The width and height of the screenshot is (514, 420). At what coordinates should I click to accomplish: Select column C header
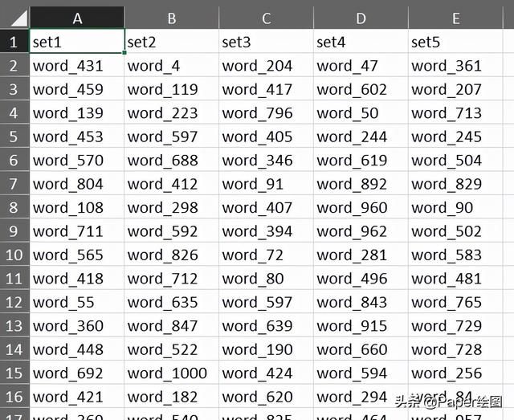click(x=266, y=18)
